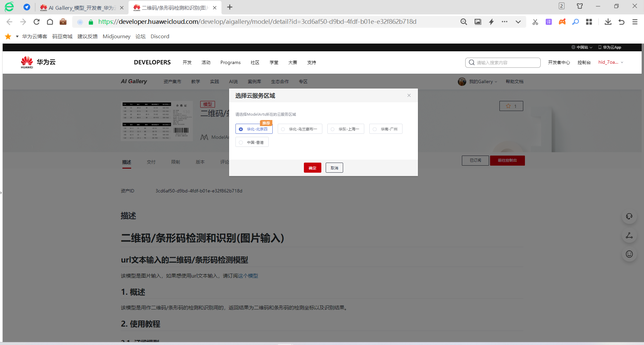Expand the bookmarks star dropdown arrow
This screenshot has width=644, height=345.
pos(17,37)
